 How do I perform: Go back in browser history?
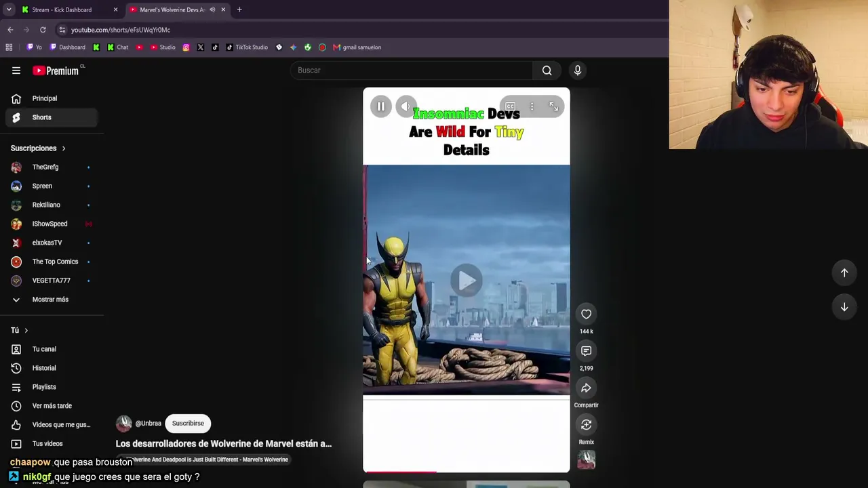click(x=10, y=30)
